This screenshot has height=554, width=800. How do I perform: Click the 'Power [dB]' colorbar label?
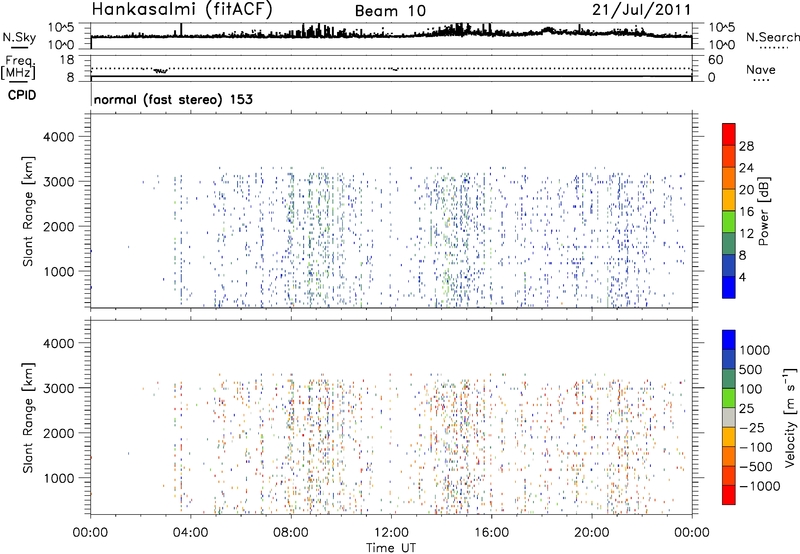pos(763,211)
